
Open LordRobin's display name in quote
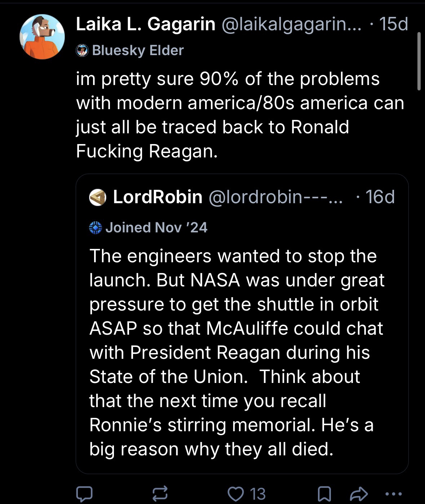158,197
